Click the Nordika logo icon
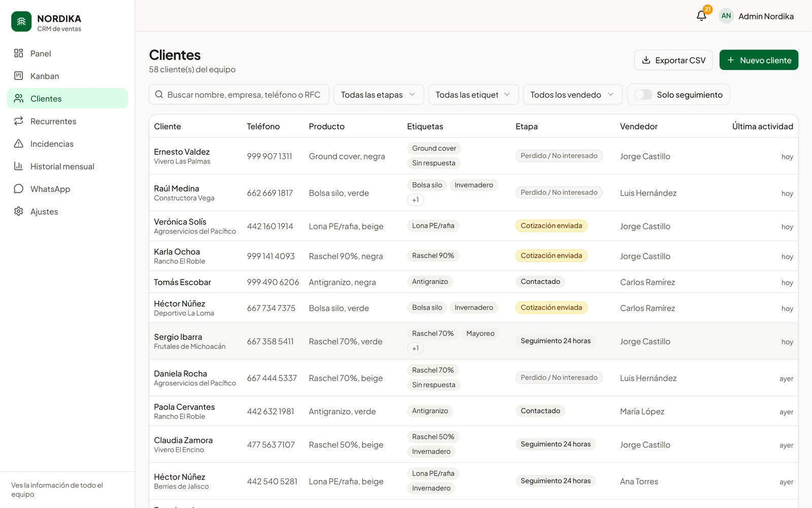 (x=21, y=22)
